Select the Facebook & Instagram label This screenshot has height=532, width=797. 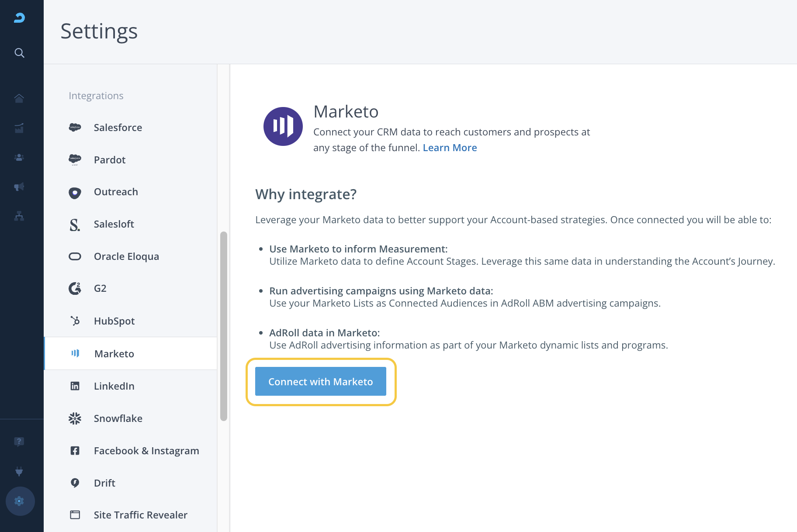(x=146, y=451)
